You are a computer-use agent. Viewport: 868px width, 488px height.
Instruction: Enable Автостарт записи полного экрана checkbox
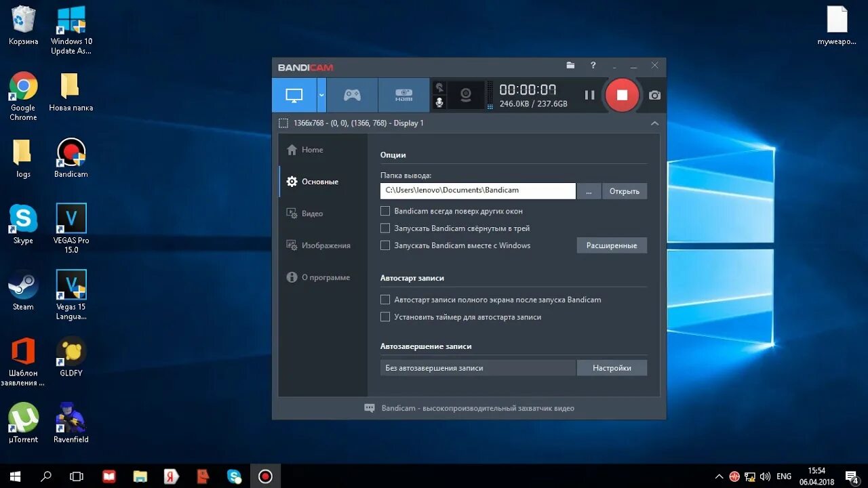pyautogui.click(x=385, y=300)
